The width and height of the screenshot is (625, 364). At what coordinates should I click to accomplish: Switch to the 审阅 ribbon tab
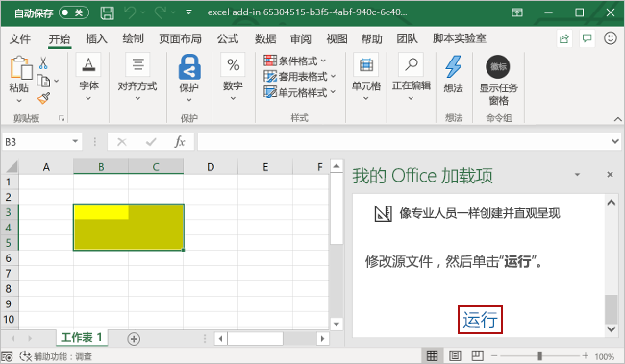pyautogui.click(x=301, y=38)
